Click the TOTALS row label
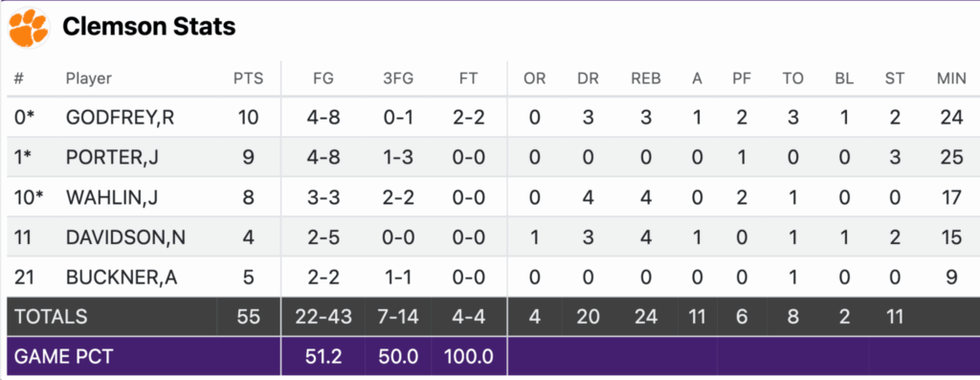This screenshot has width=980, height=380. tap(51, 316)
